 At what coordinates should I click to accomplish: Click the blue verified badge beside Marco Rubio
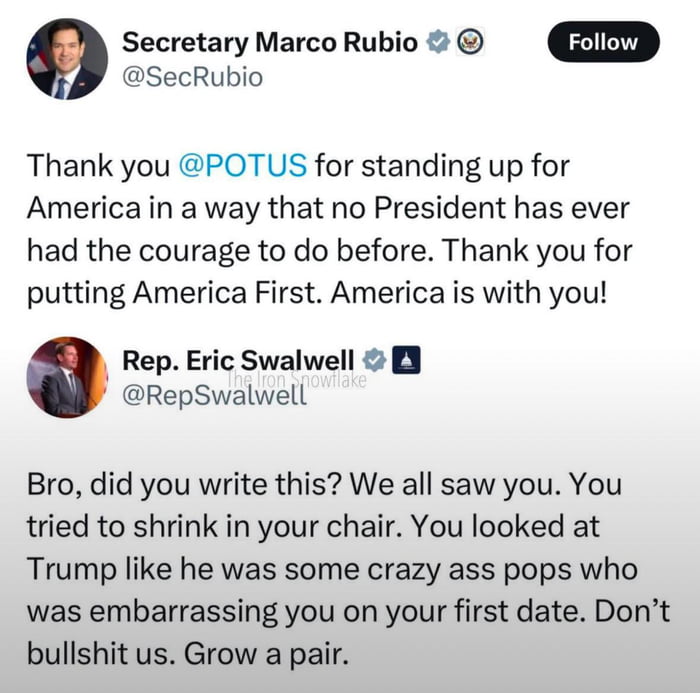tap(436, 42)
